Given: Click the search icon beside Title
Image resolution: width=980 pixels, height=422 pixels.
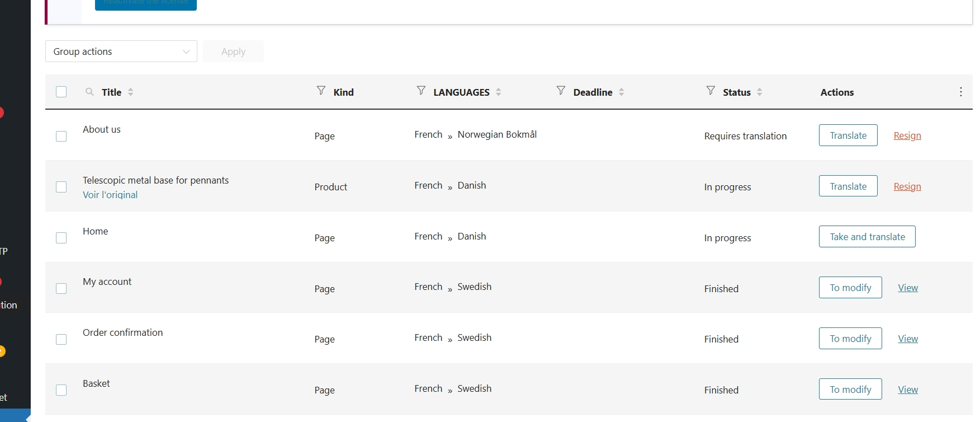Looking at the screenshot, I should (x=89, y=92).
